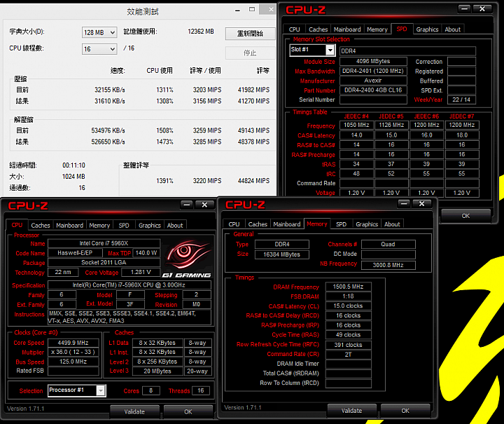The height and width of the screenshot is (424, 504).
Task: Open Mainboard tab in Memory CPU-Z window
Action: click(x=287, y=224)
